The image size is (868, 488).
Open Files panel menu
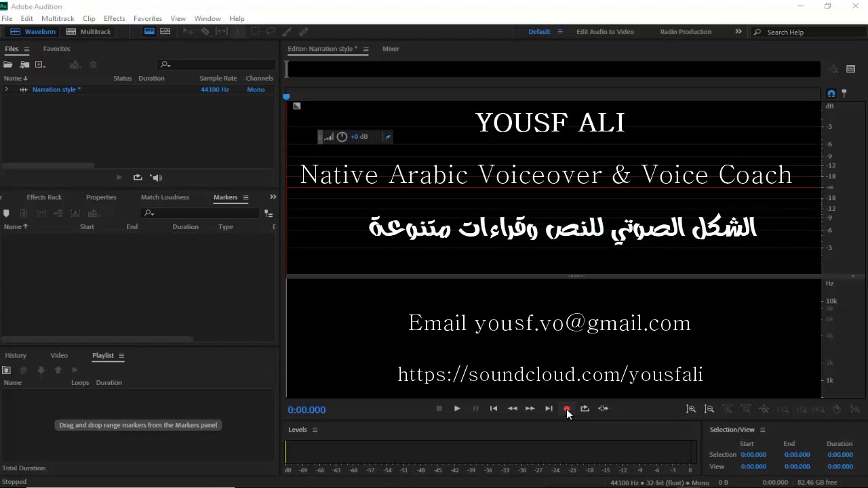[26, 49]
